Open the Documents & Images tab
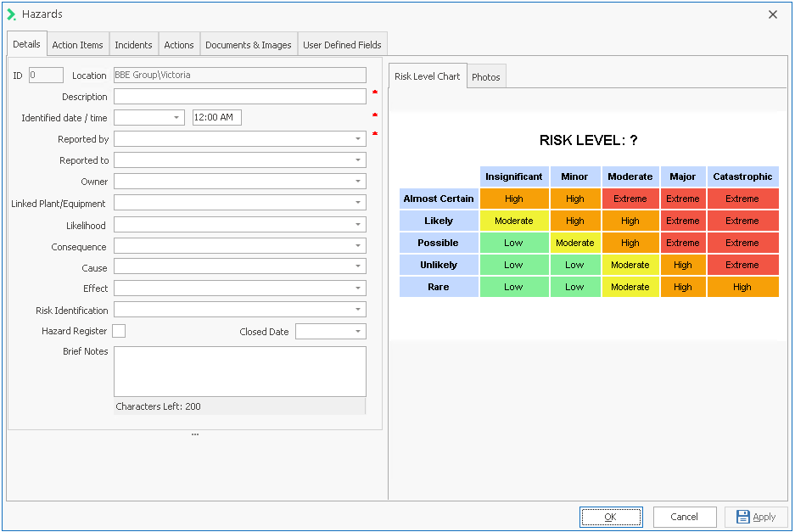Screen dimensions: 795x532 pyautogui.click(x=249, y=45)
